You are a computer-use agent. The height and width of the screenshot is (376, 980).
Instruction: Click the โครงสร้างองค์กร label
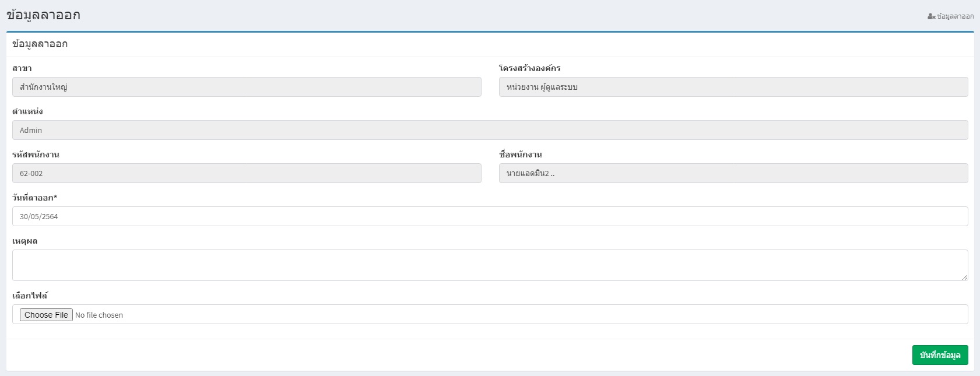pos(530,68)
